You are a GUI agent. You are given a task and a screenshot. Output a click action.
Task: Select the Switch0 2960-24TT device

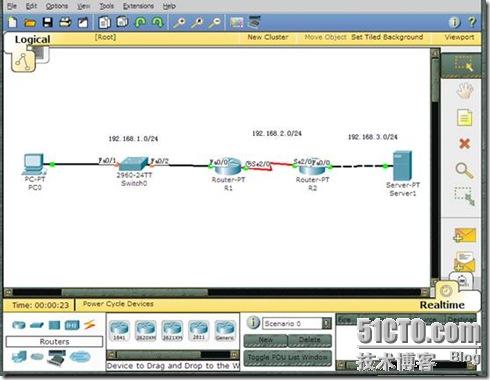click(133, 163)
